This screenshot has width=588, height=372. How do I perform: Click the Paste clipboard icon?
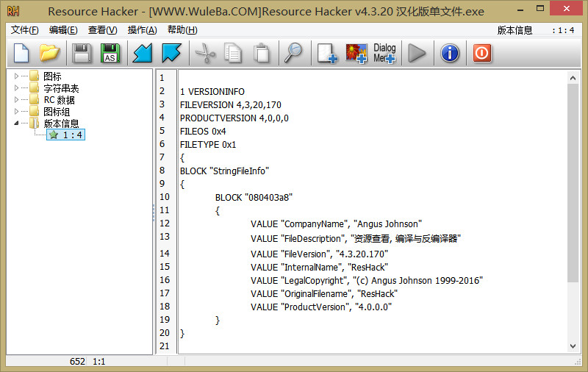pos(262,53)
